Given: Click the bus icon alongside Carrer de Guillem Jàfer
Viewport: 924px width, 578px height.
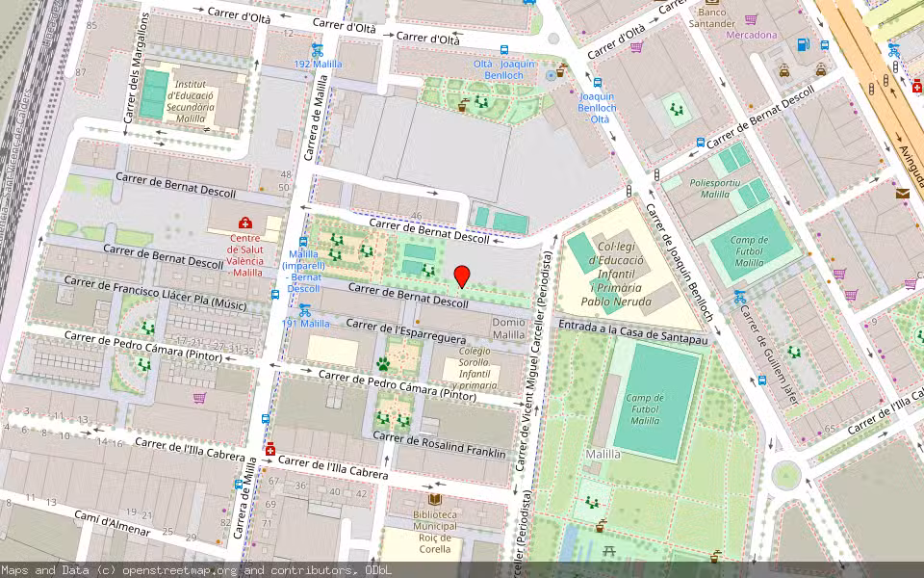Looking at the screenshot, I should coord(762,381).
